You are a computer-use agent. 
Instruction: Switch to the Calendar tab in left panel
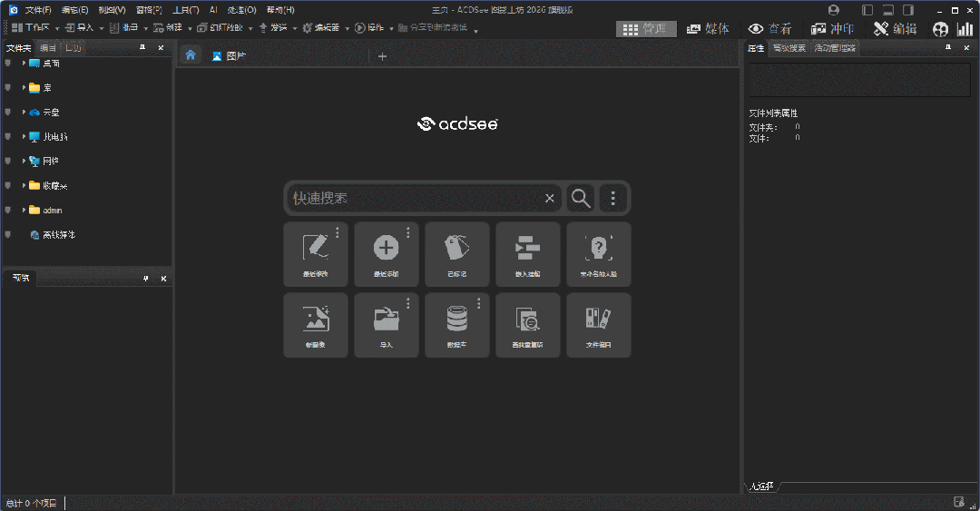pyautogui.click(x=73, y=48)
